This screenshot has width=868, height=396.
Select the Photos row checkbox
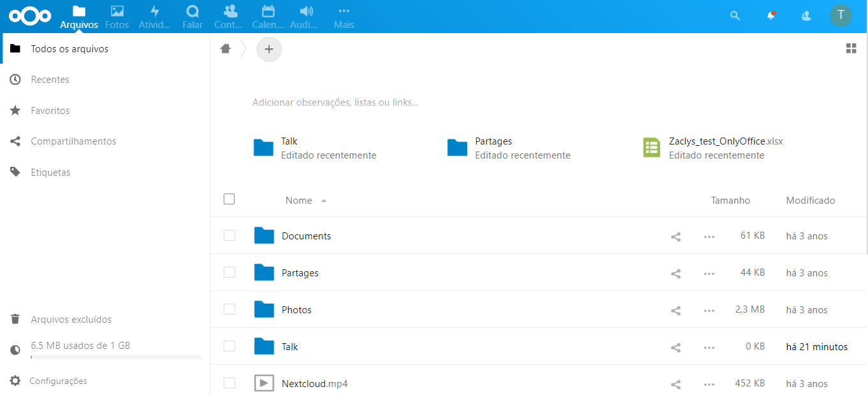(x=229, y=309)
